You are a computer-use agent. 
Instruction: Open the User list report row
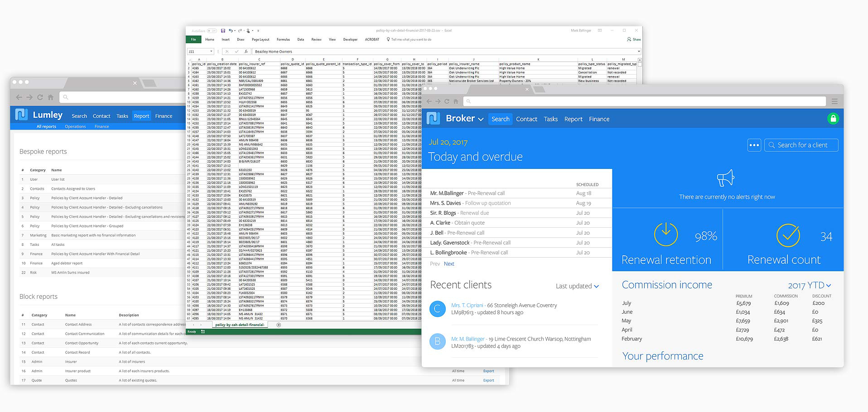[x=102, y=179]
